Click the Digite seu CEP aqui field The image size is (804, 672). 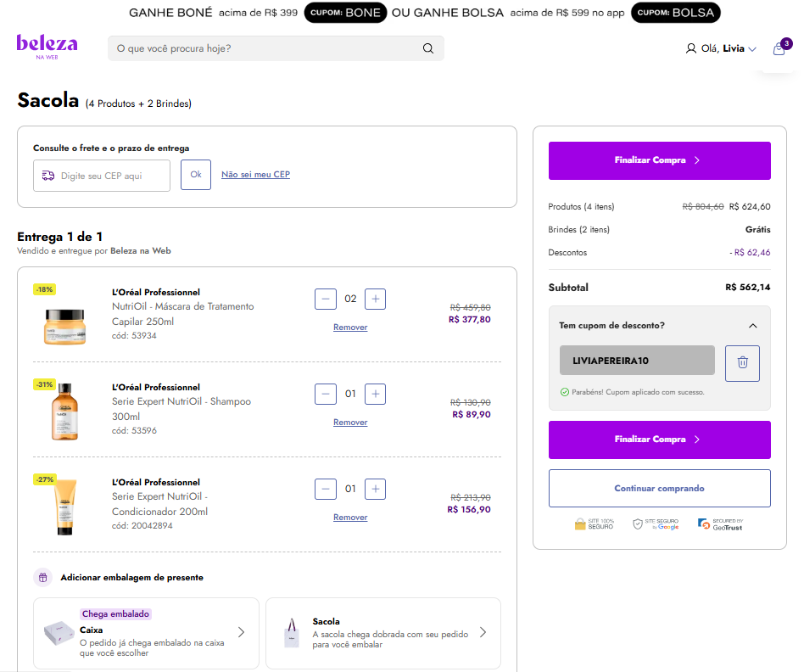pos(102,176)
